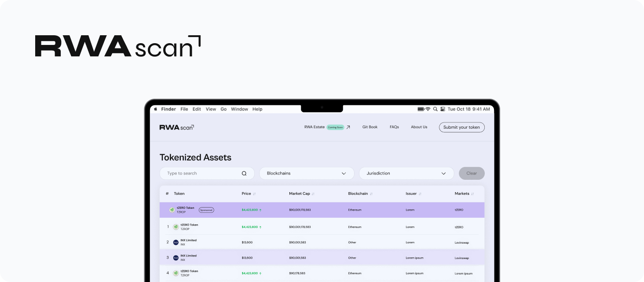Open the Window menu
644x282 pixels.
click(240, 109)
